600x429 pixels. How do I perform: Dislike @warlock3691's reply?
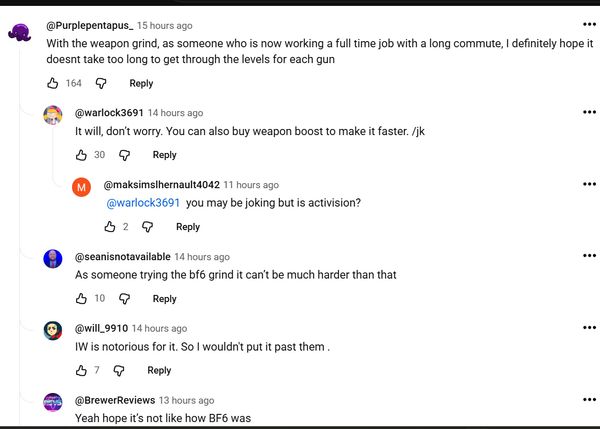pyautogui.click(x=124, y=155)
